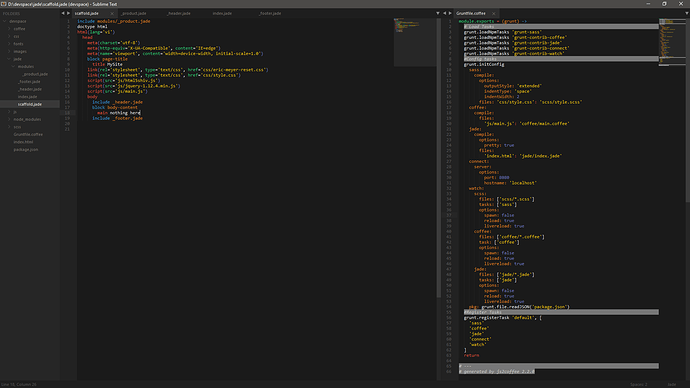The width and height of the screenshot is (690, 388).
Task: Click the 'include _footer.jade' line
Action: click(117, 118)
